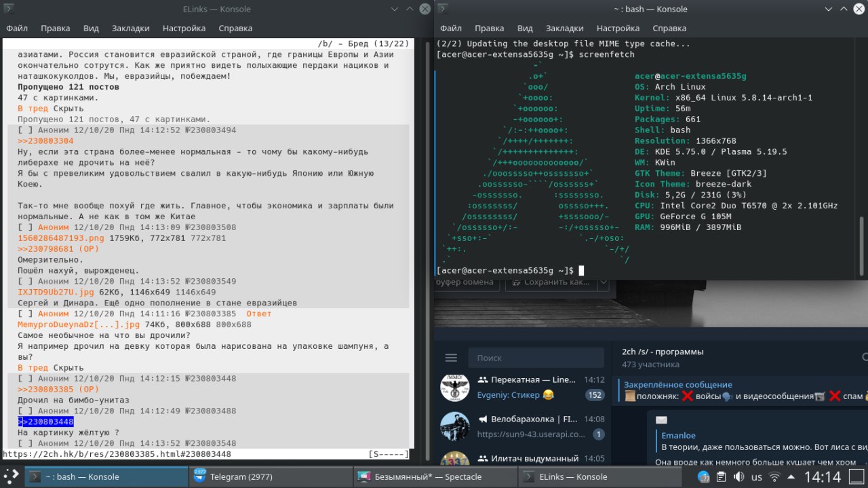Open the clipboard tray icon

coord(721,477)
